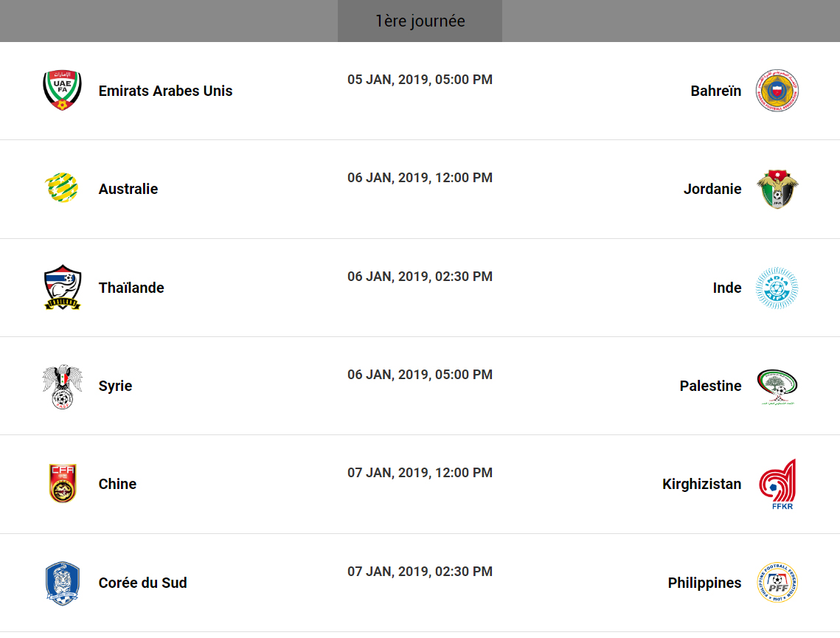
Task: Click the UAE FA team crest
Action: (63, 91)
